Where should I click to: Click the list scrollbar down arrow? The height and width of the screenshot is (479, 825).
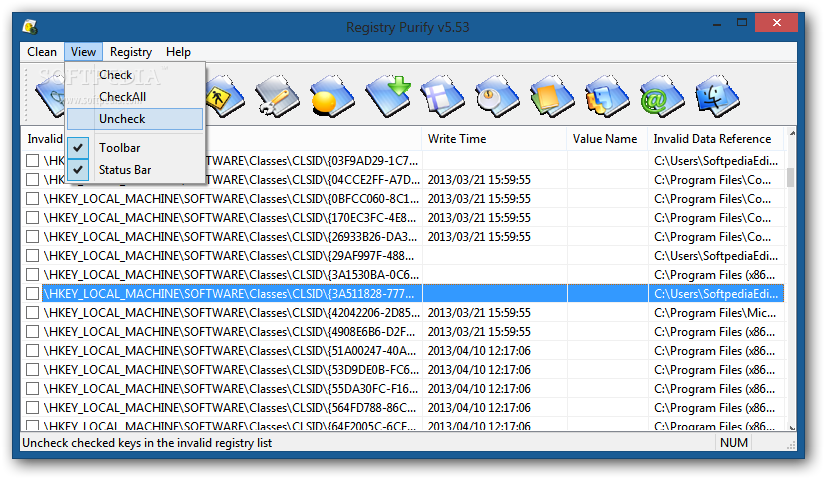click(x=791, y=427)
